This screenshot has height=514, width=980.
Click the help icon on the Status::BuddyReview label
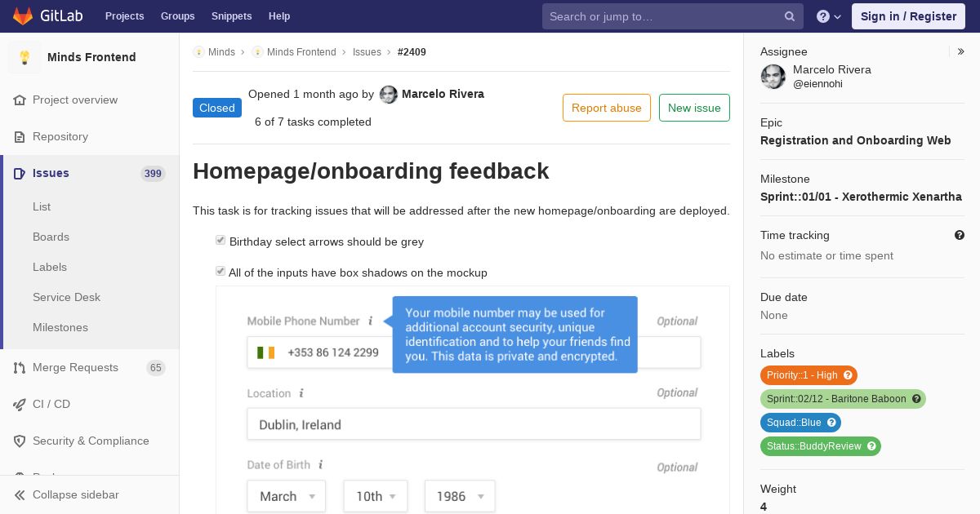(x=871, y=446)
